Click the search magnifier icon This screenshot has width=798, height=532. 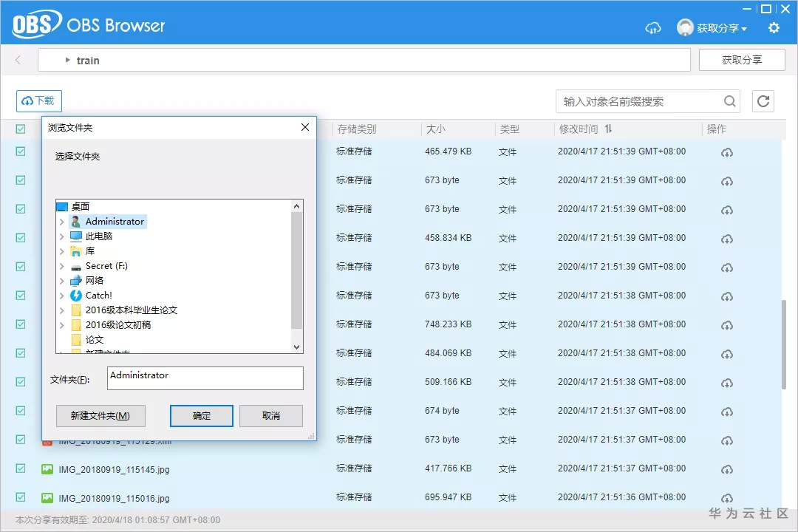730,101
